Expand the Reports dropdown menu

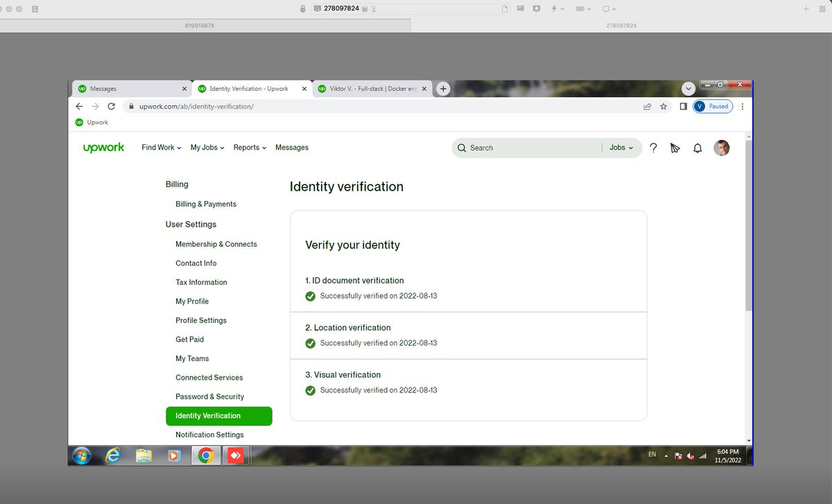[250, 148]
